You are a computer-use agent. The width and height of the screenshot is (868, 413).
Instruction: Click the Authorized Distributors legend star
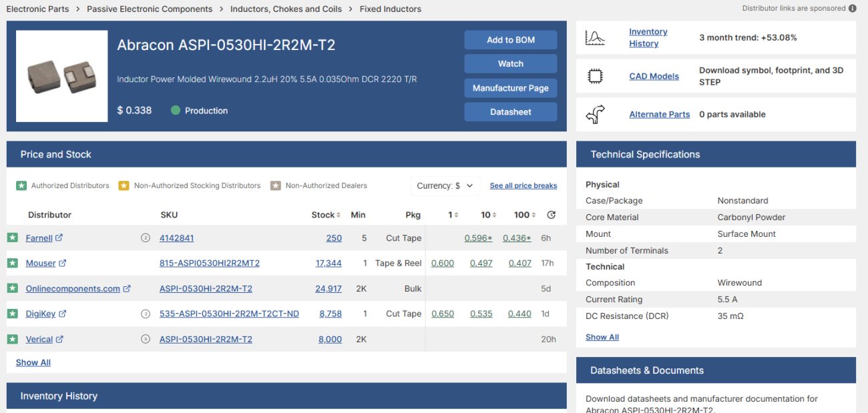[x=21, y=185]
